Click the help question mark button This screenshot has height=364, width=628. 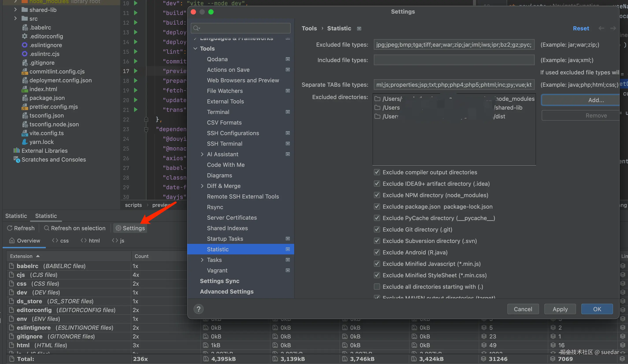198,309
